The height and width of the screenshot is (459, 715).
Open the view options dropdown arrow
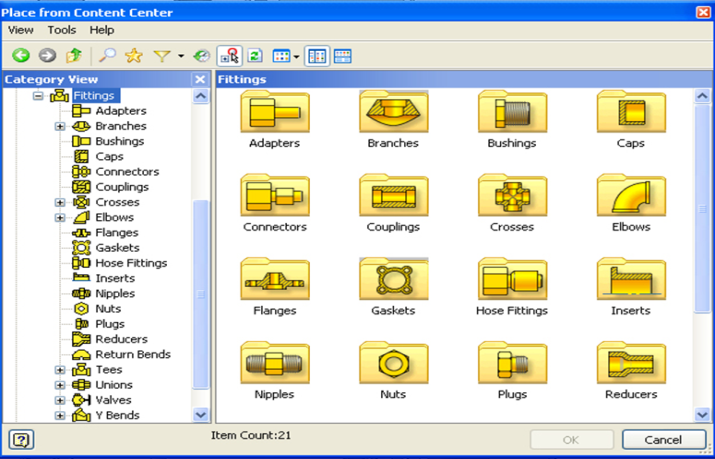[296, 57]
